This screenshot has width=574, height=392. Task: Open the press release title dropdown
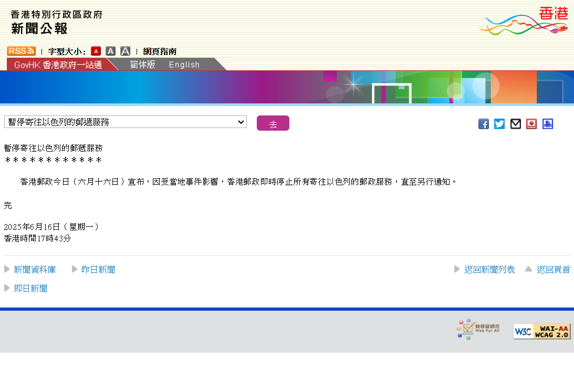(126, 122)
